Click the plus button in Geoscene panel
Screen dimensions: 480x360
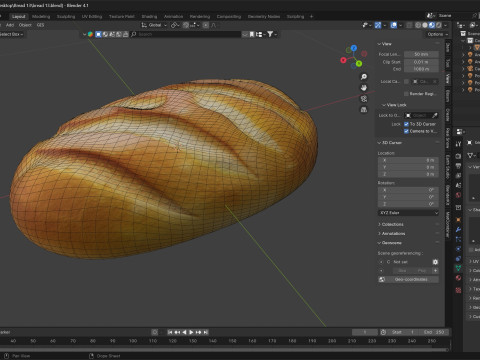[x=435, y=271]
